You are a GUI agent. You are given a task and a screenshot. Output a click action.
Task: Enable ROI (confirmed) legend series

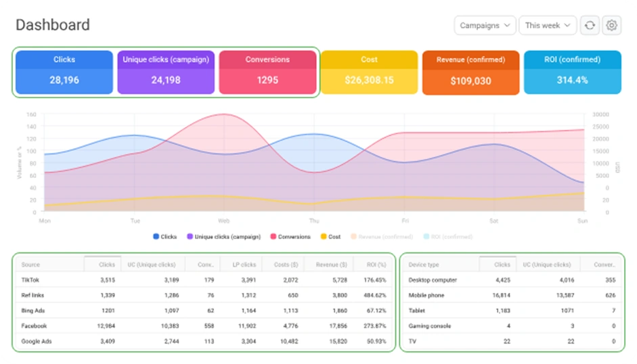pos(447,237)
